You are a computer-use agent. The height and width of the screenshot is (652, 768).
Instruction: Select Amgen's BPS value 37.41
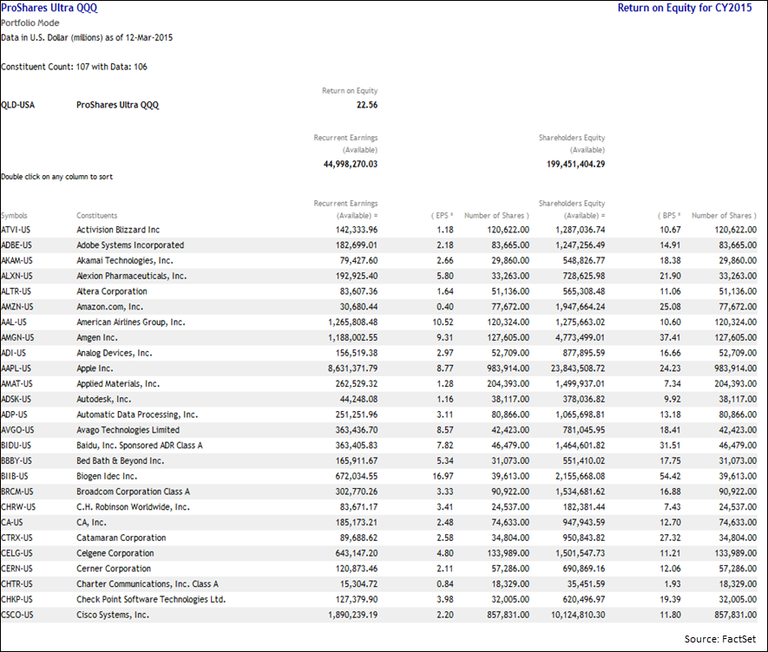670,338
